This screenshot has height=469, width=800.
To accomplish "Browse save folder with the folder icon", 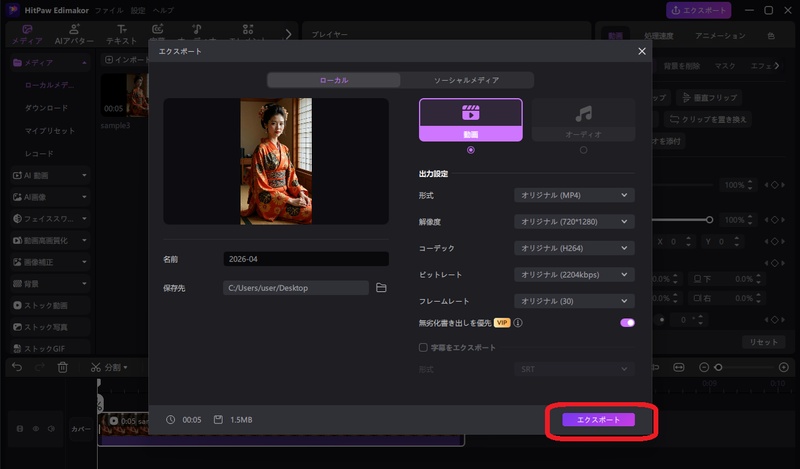I will [381, 288].
